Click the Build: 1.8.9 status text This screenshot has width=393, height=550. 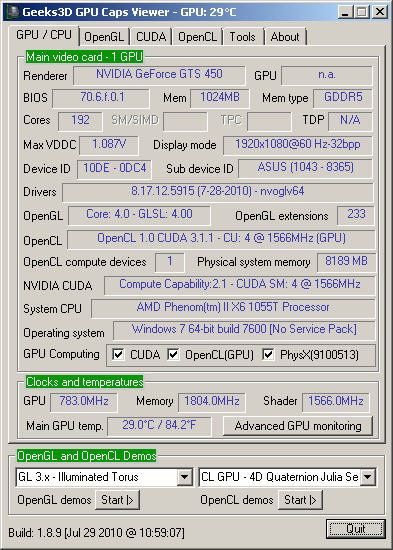96,533
